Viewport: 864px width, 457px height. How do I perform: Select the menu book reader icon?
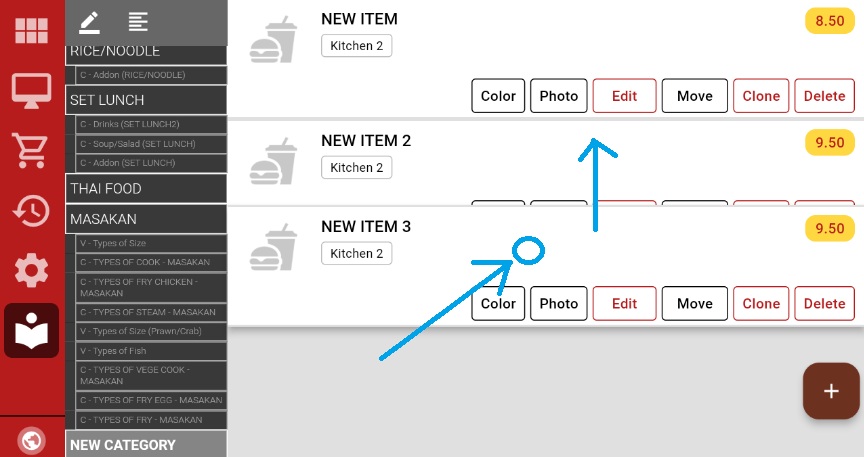(x=32, y=330)
